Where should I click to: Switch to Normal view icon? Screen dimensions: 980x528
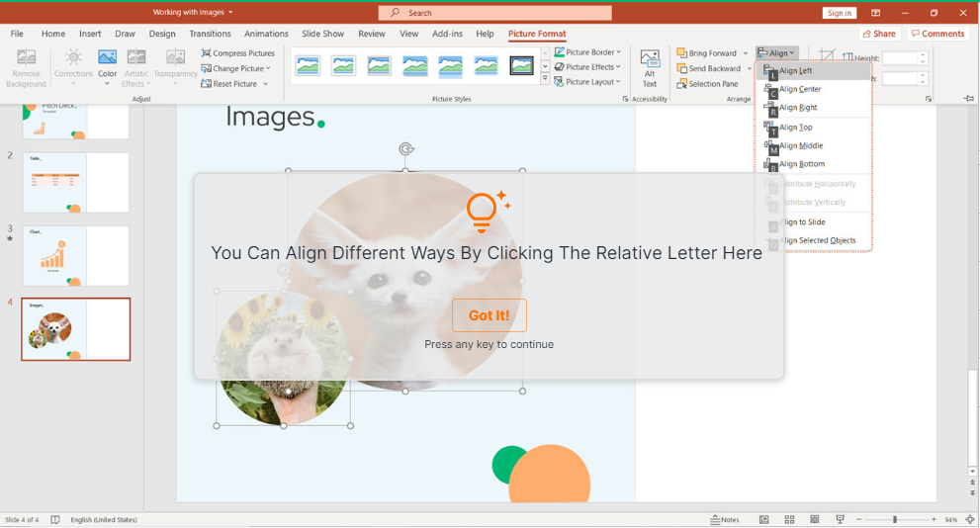click(763, 520)
